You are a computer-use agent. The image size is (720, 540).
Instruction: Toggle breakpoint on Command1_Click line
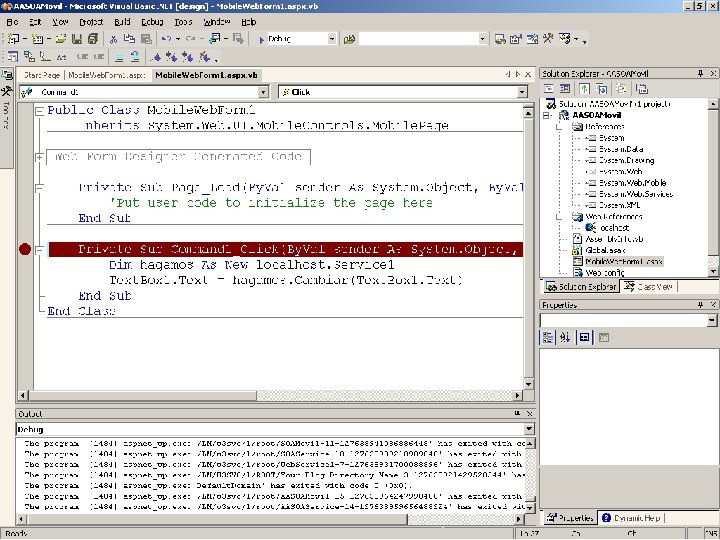coord(25,249)
